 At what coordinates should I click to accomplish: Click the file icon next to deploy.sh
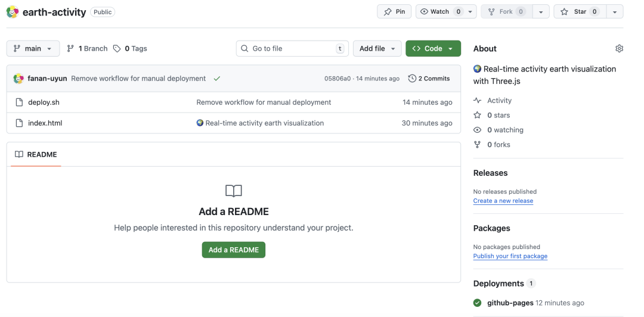point(19,102)
